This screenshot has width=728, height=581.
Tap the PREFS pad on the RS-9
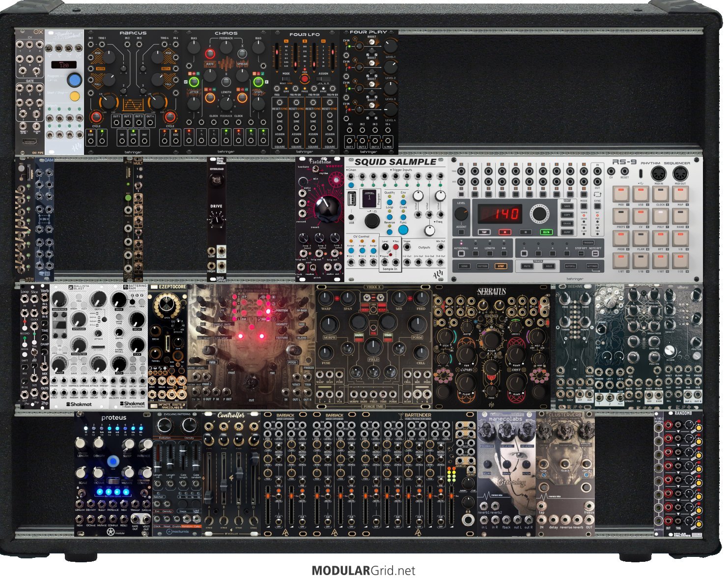[621, 217]
